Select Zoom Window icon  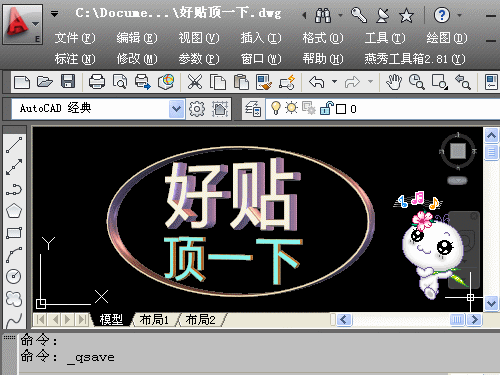(x=440, y=82)
